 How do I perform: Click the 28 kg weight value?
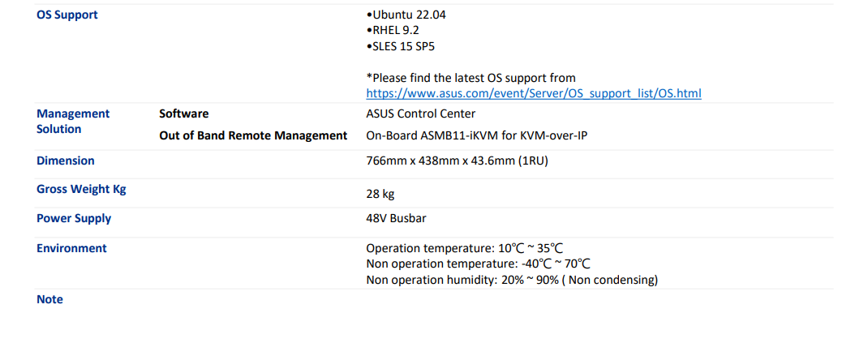click(380, 194)
